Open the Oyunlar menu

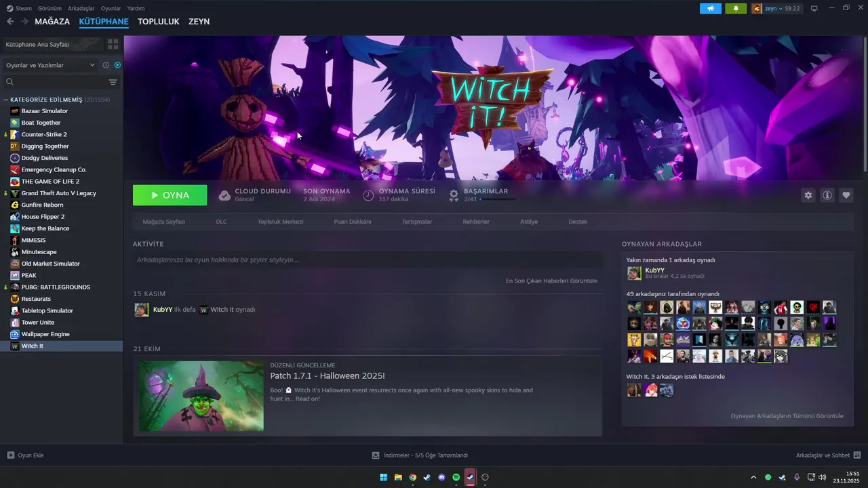[111, 8]
